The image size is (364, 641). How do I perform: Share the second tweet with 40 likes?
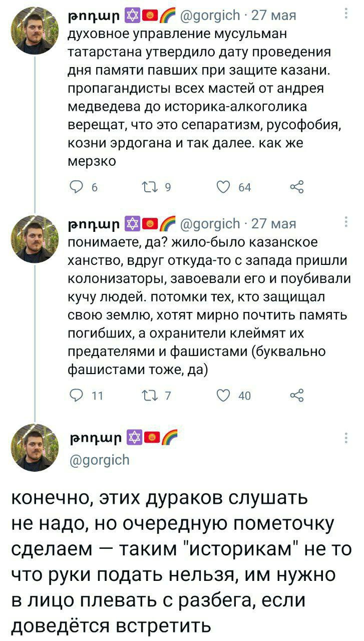(x=297, y=396)
